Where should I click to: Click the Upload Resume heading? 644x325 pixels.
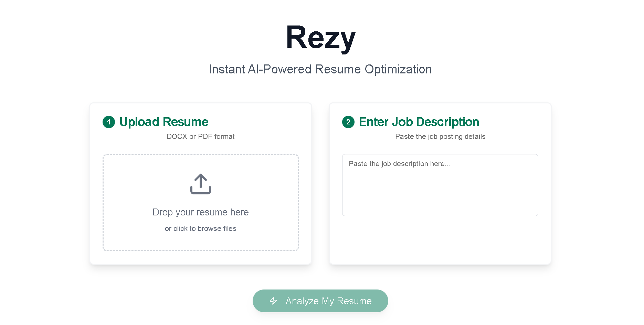(x=164, y=122)
